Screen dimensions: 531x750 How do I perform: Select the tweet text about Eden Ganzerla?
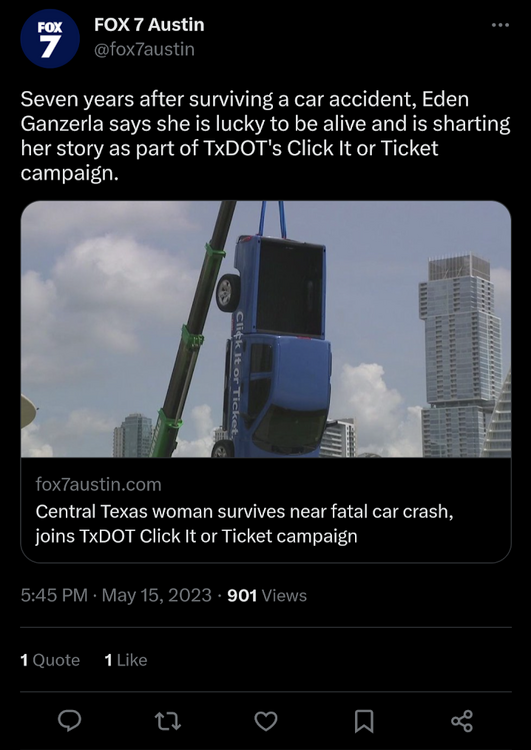(266, 136)
